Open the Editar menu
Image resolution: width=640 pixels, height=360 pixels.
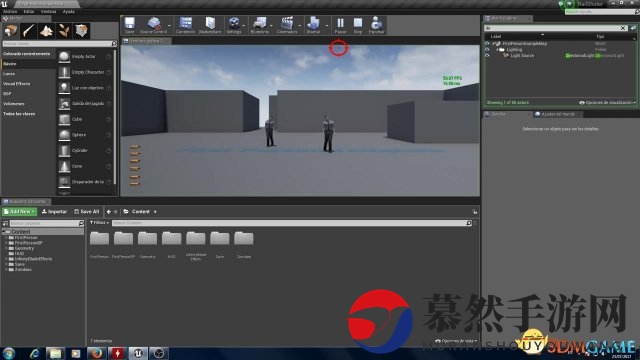point(29,11)
